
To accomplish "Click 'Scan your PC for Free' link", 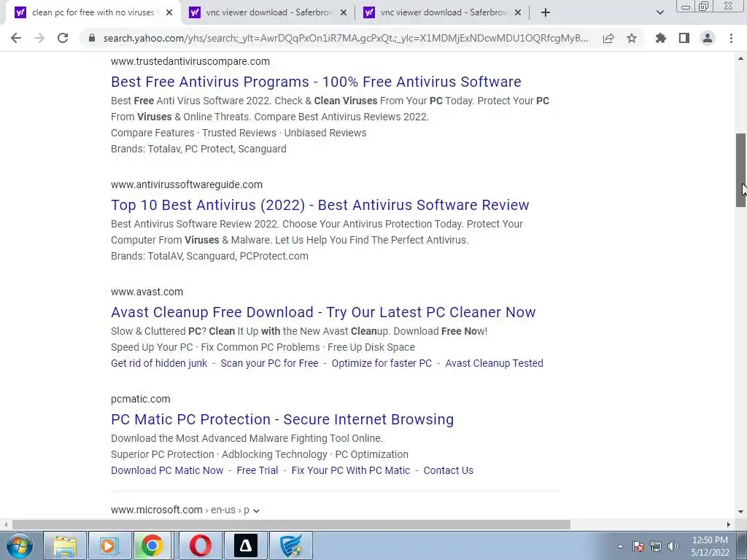I will (269, 363).
